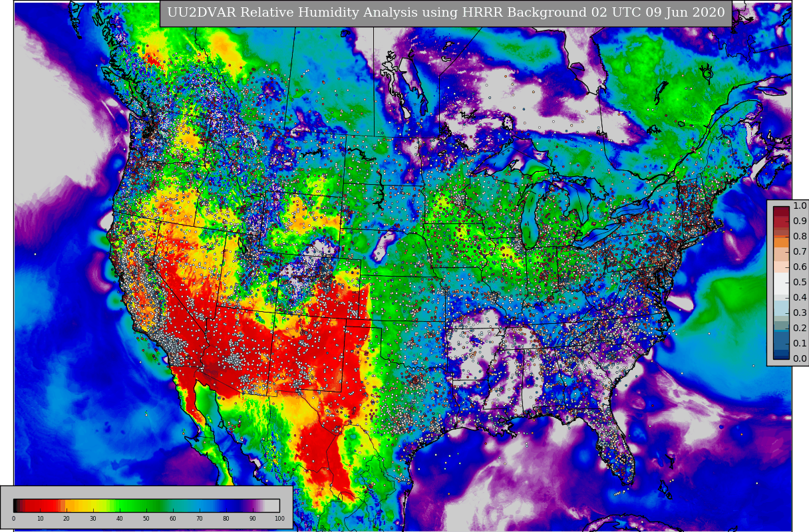The height and width of the screenshot is (532, 809).
Task: Select the 0.2 label on right legend
Action: tap(799, 329)
